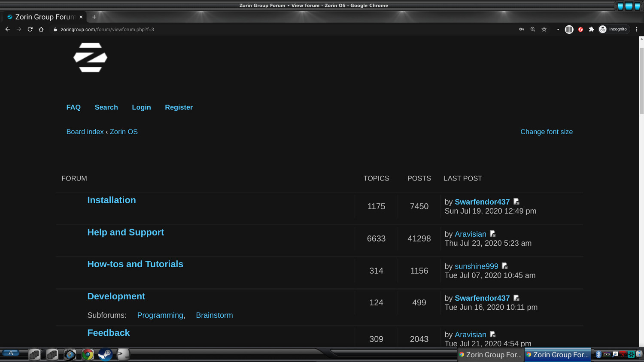
Task: Open Chrome's three-dot menu
Action: [x=637, y=30]
